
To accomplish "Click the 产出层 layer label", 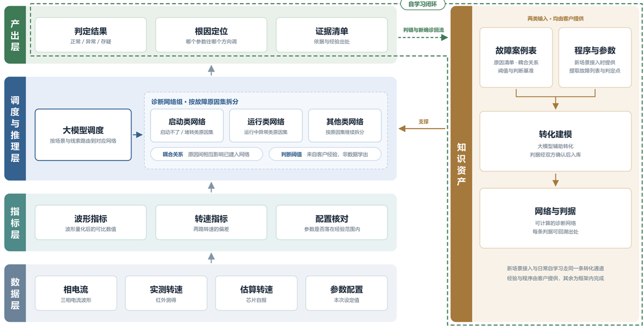I will pyautogui.click(x=15, y=35).
